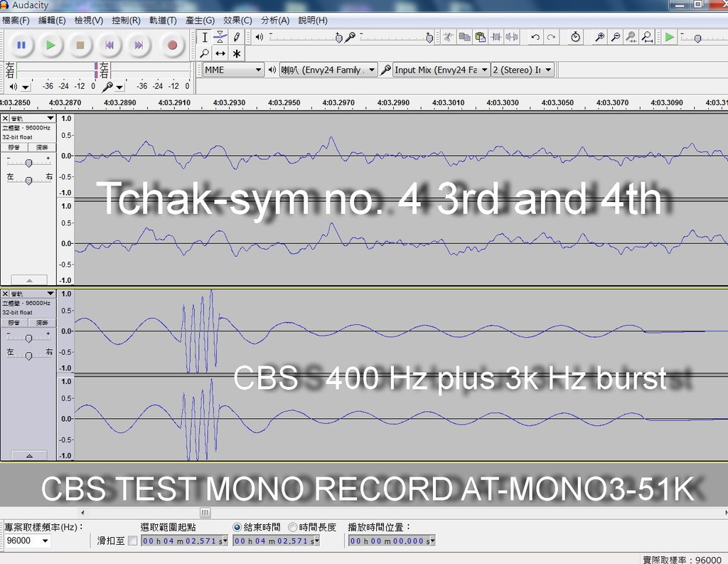This screenshot has width=728, height=564.
Task: Close the first track with its X
Action: click(5, 119)
